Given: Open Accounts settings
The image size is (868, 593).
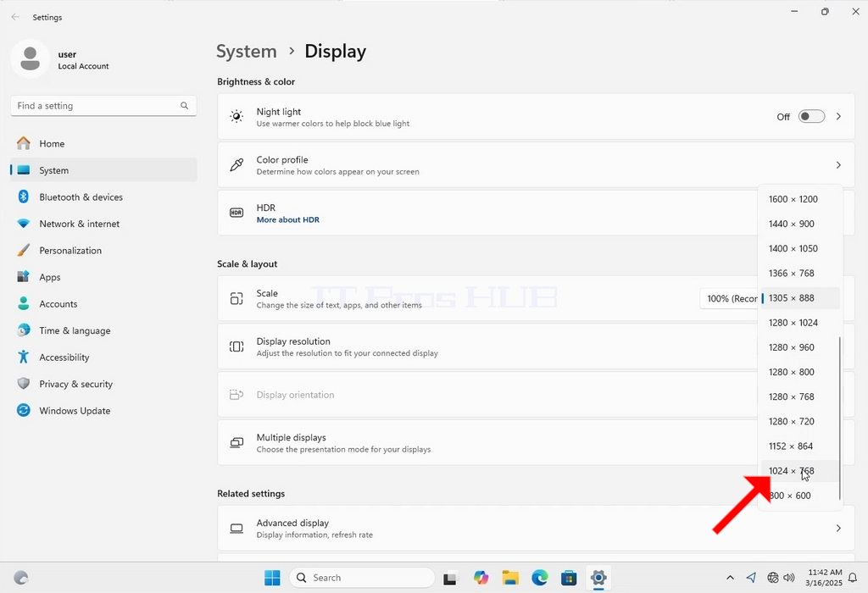Looking at the screenshot, I should point(103,303).
